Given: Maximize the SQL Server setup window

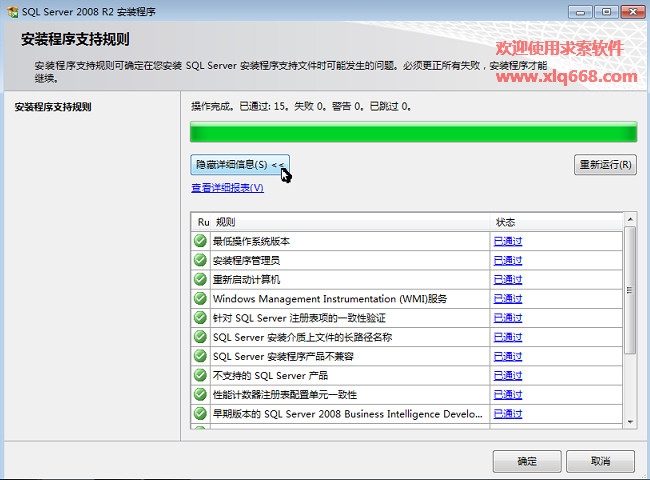Looking at the screenshot, I should (x=606, y=12).
